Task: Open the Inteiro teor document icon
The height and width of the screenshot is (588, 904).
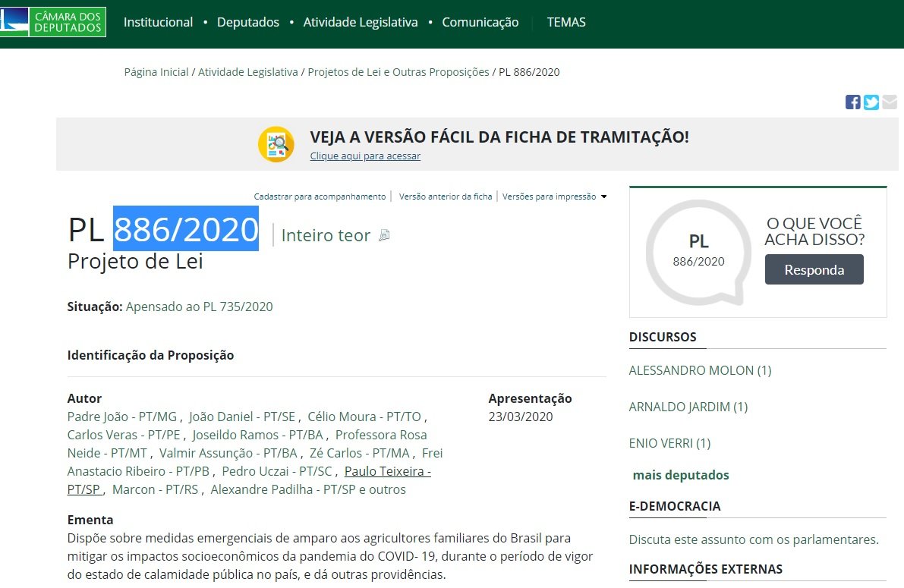Action: 384,236
